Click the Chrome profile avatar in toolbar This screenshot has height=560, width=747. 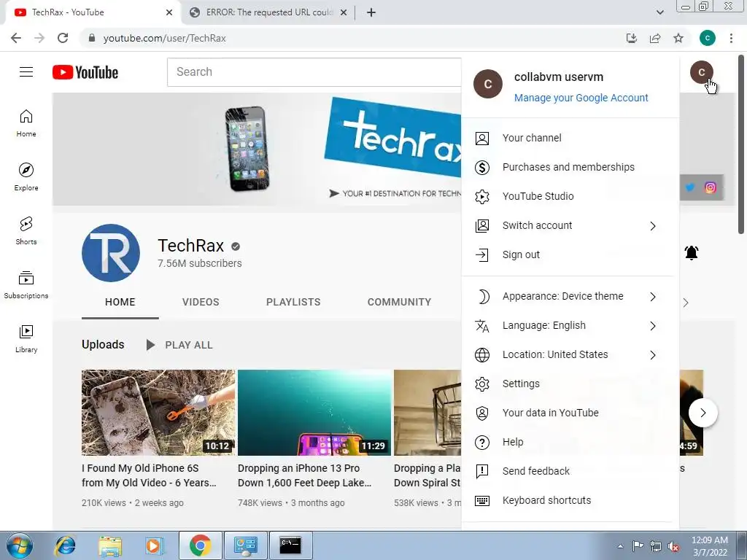click(708, 38)
